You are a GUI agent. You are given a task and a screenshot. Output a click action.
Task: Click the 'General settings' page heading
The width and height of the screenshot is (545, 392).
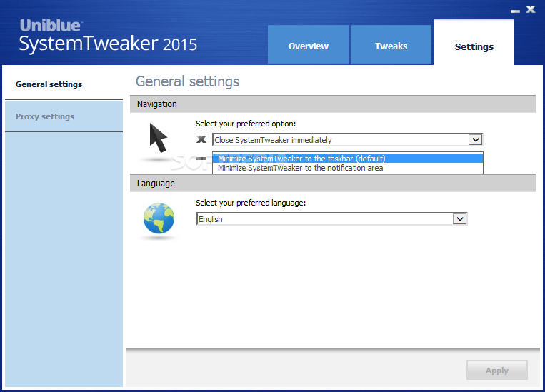187,81
